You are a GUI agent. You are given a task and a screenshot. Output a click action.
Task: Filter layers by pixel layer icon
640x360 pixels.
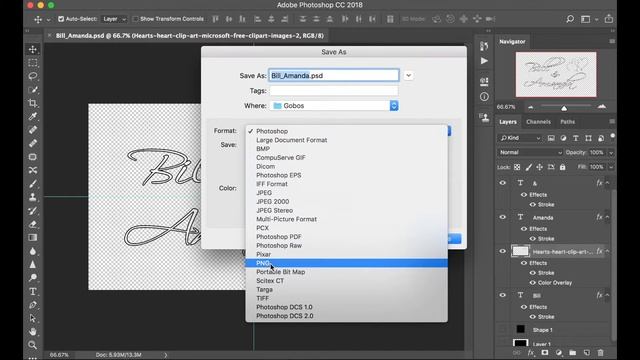coord(551,138)
